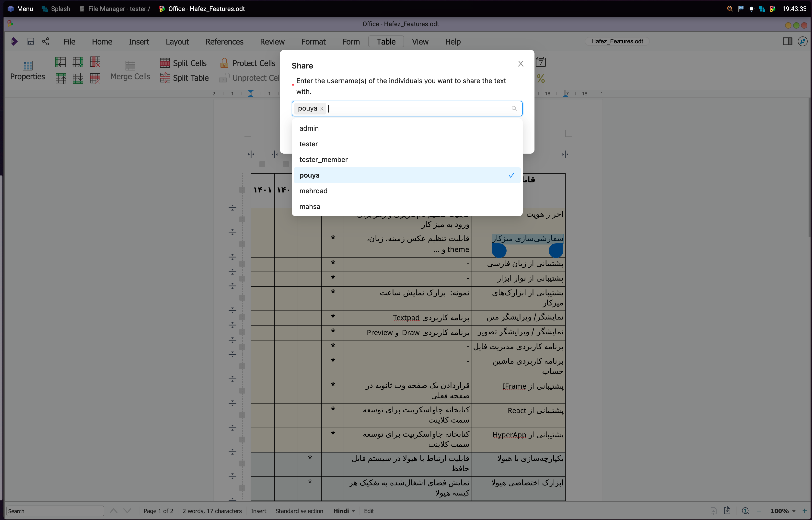The height and width of the screenshot is (520, 812).
Task: Click the Protect Cells lock icon
Action: 224,63
